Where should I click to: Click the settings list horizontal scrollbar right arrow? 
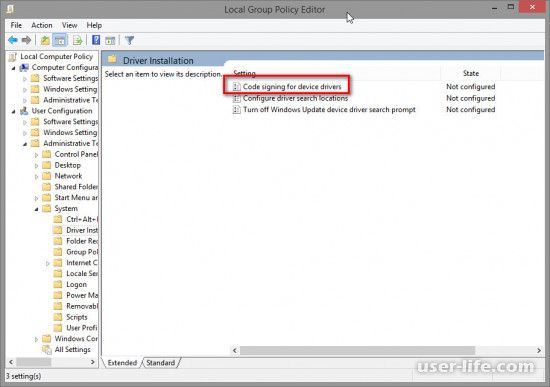[539, 351]
